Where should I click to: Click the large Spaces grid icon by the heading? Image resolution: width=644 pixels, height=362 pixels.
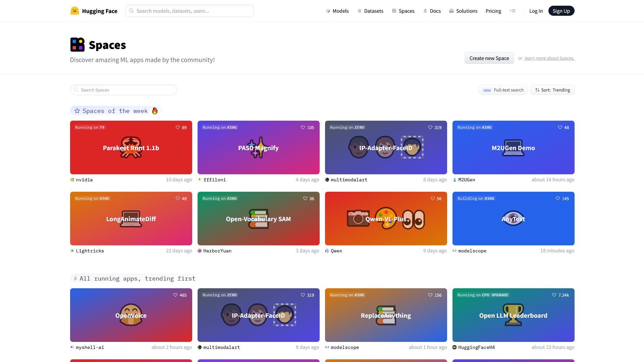[77, 45]
